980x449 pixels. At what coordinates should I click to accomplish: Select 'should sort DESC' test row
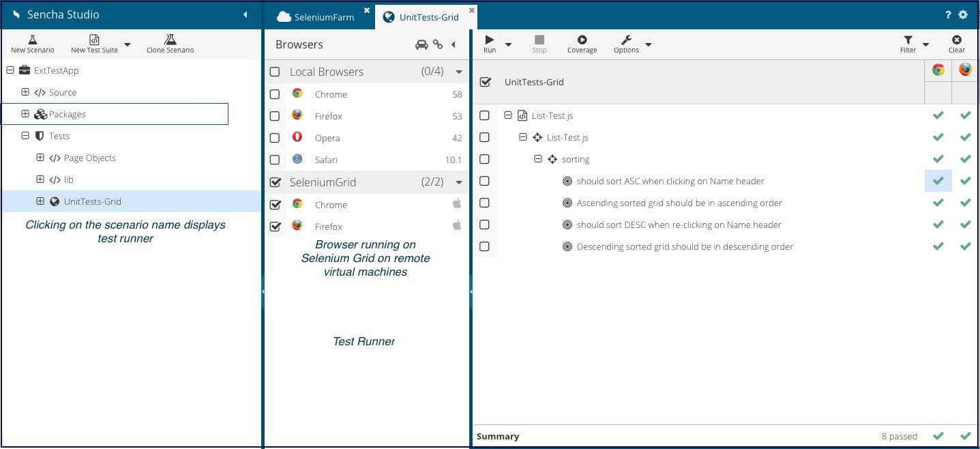tap(725, 224)
